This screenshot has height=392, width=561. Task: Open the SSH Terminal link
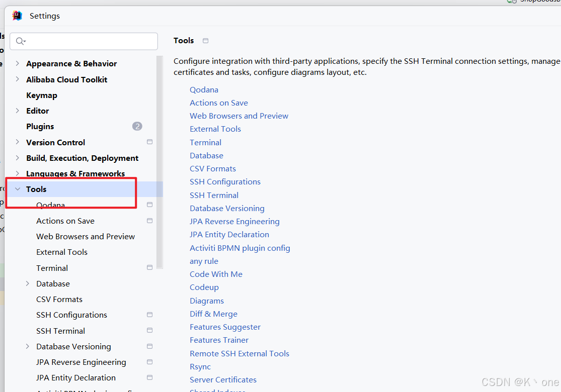tap(214, 195)
